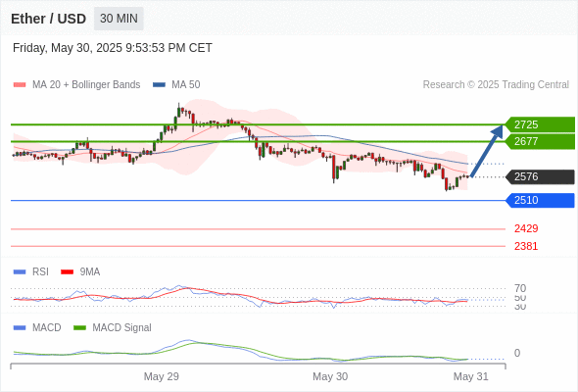Image resolution: width=578 pixels, height=392 pixels.
Task: Select the 2725 green resistance label
Action: pyautogui.click(x=540, y=124)
